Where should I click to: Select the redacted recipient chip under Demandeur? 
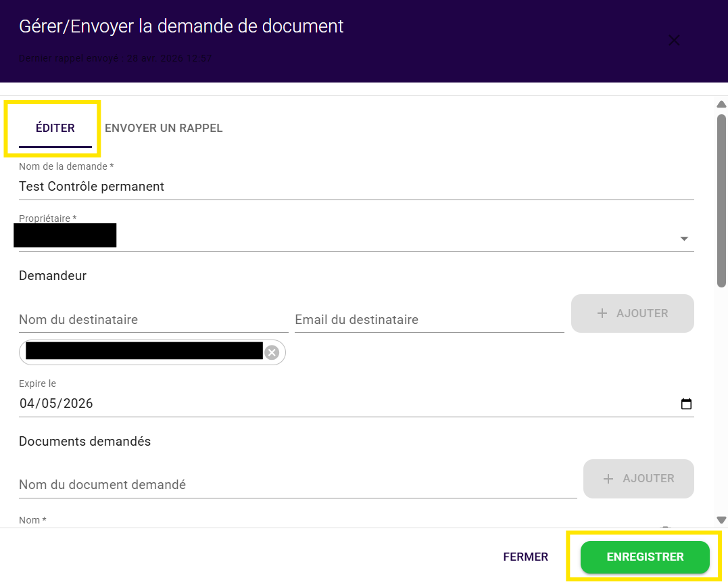click(x=144, y=351)
